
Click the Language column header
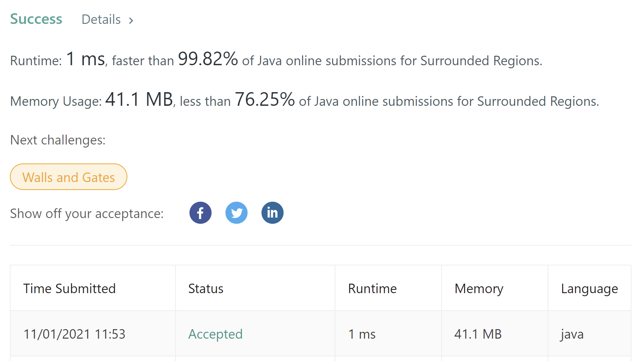coord(589,289)
